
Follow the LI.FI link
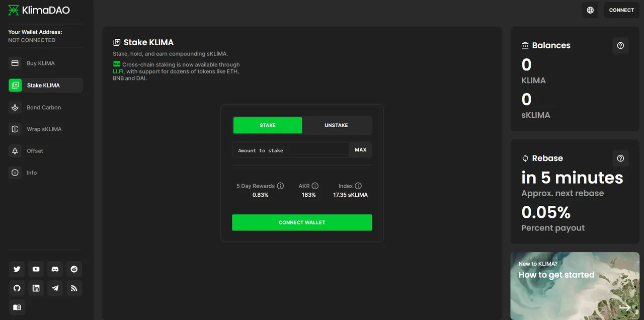click(118, 71)
